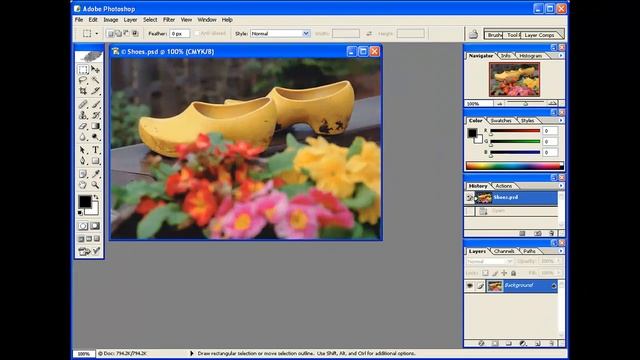Select the Blur tool
Screen dimensions: 640x360
[x=83, y=137]
